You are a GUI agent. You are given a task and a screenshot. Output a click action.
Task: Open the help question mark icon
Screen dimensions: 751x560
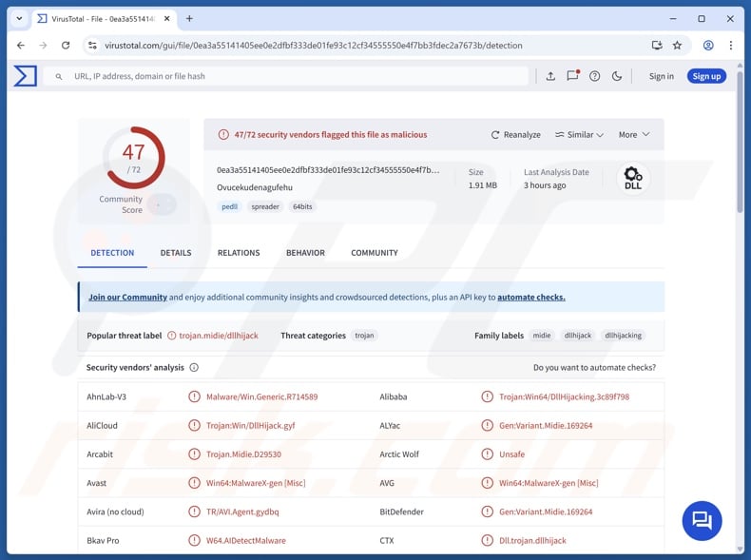coord(595,76)
